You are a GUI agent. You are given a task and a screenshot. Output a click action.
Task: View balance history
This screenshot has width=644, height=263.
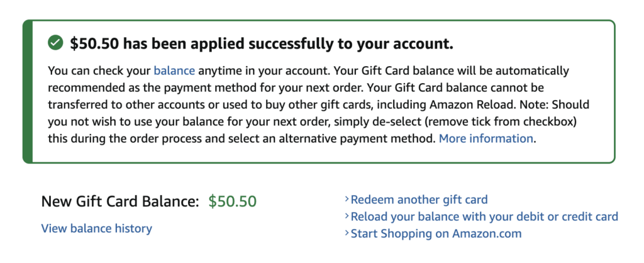click(96, 228)
